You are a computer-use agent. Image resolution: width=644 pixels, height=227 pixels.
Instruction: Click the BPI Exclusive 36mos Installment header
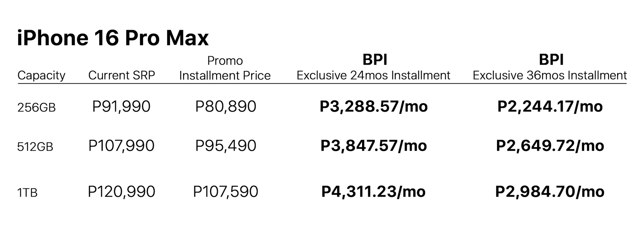(x=550, y=68)
